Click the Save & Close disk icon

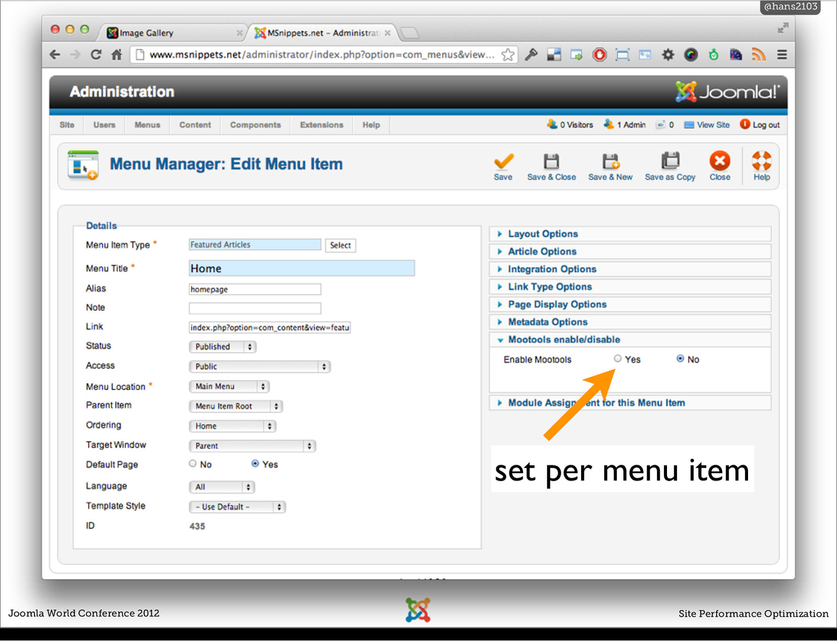coord(551,162)
